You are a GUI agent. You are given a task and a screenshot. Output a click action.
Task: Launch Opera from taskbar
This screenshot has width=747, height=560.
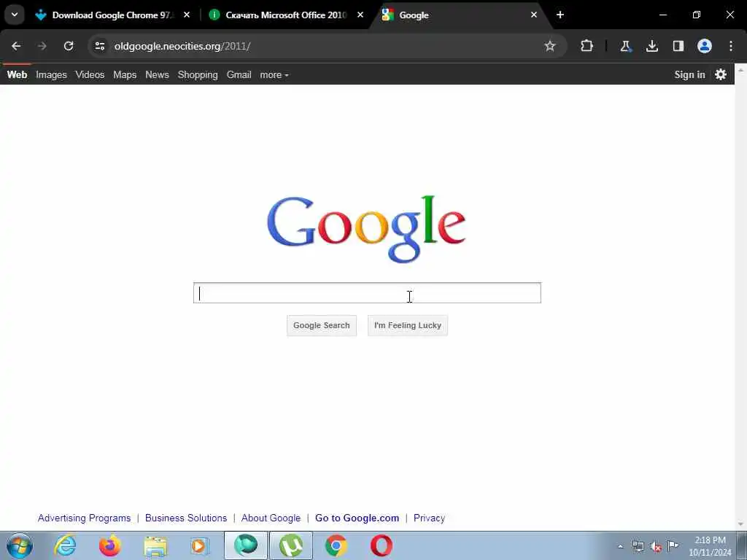[382, 545]
